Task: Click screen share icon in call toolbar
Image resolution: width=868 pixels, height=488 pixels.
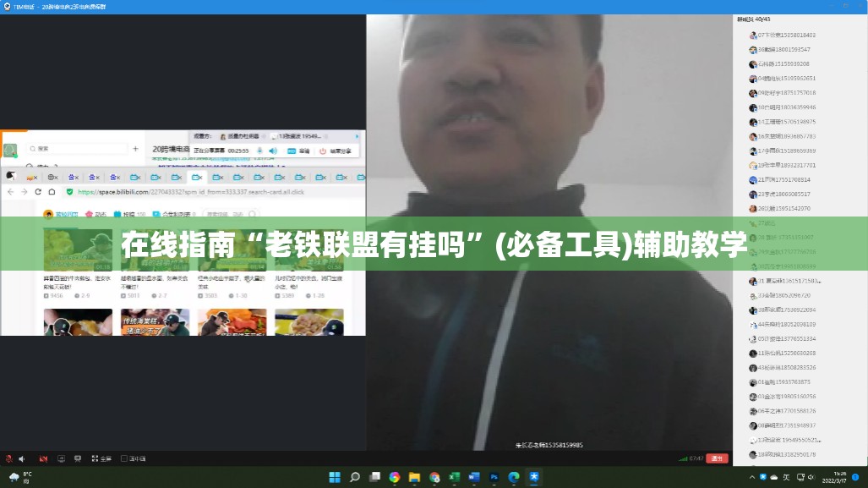Action: point(62,458)
